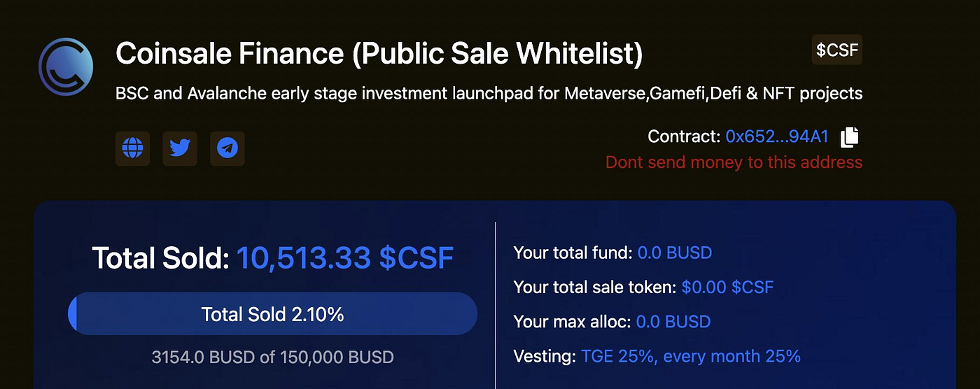The width and height of the screenshot is (980, 389).
Task: Click the Coinsale Finance logo
Action: 66,66
